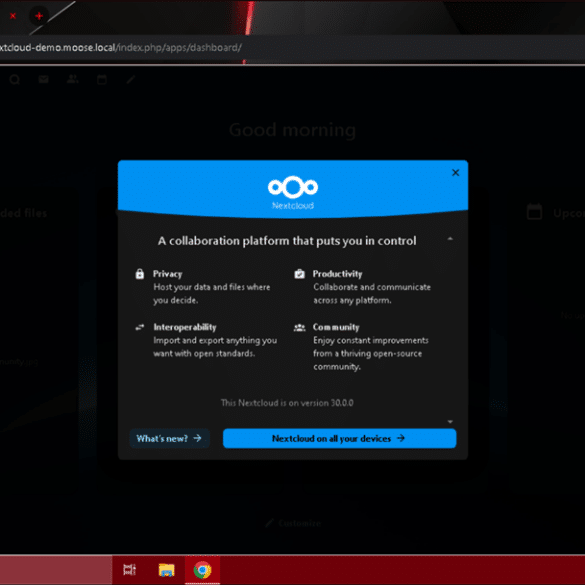Click the Chrome icon in the taskbar
585x585 pixels.
click(x=203, y=570)
